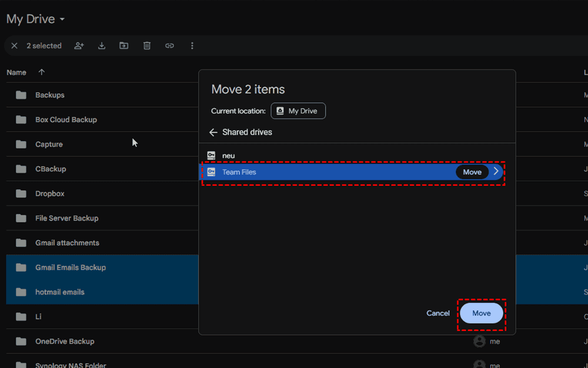Click the Box Cloud Backup folder icon

pyautogui.click(x=21, y=119)
